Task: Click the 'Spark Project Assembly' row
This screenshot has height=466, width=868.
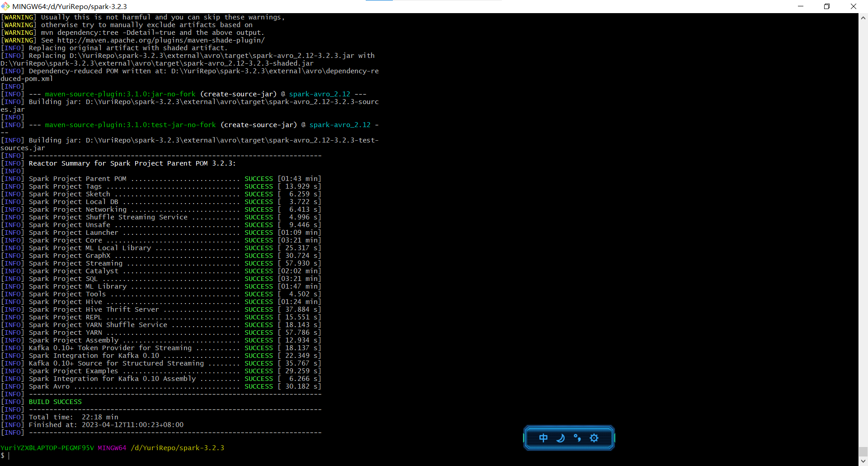Action: (161, 340)
